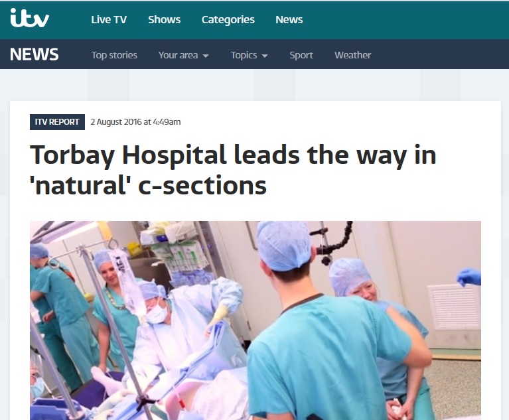This screenshot has width=509, height=420.
Task: Expand the Your area dropdown
Action: (183, 55)
